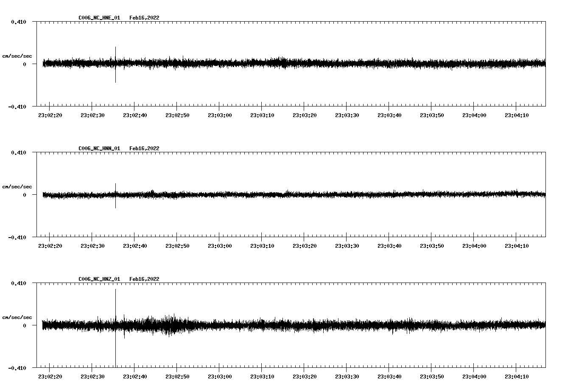This screenshot has width=576, height=392.
Task: Click the 23:02:30 time label under HNE plot
Action: 92,115
